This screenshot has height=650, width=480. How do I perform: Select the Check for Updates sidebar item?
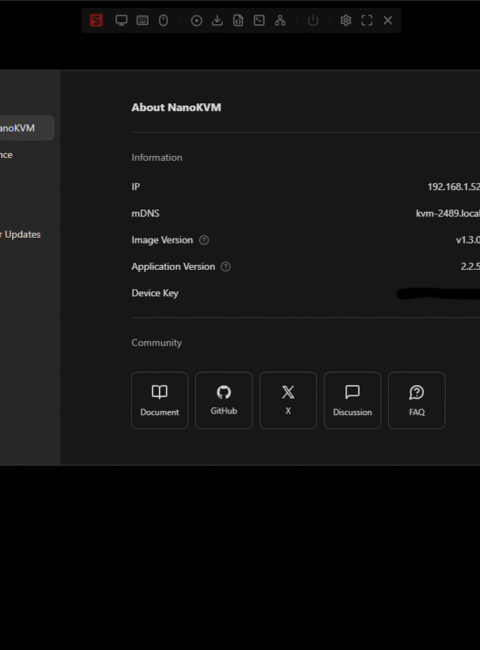[20, 235]
